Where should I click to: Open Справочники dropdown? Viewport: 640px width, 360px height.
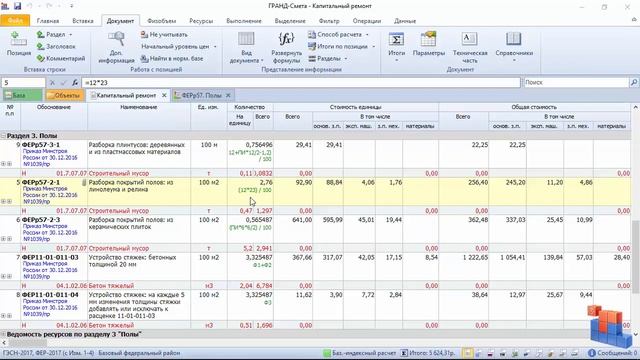[x=514, y=47]
